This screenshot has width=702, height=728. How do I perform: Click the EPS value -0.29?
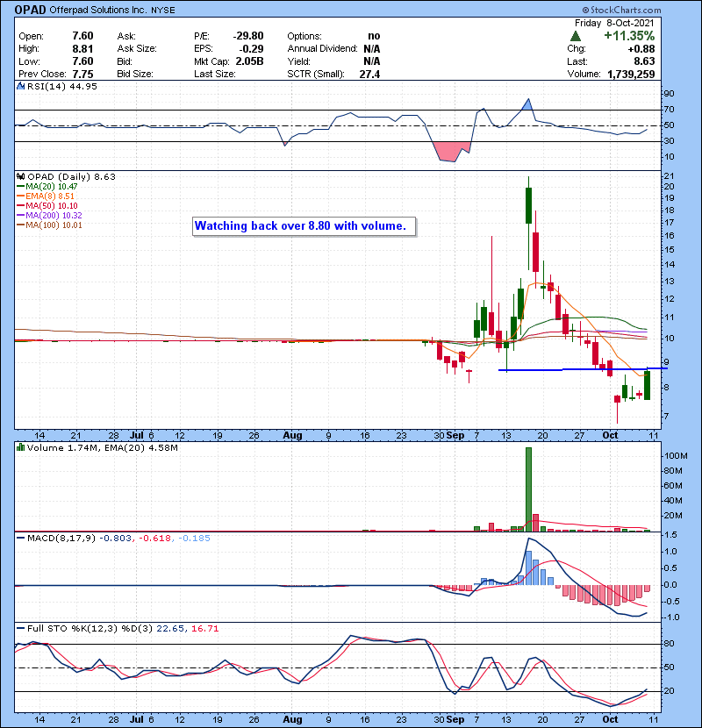click(251, 49)
